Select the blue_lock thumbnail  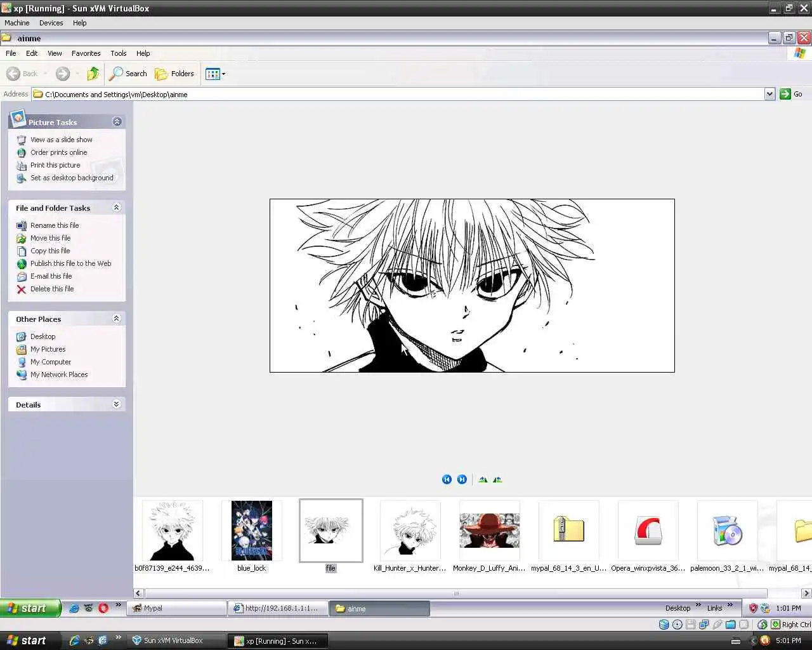click(252, 531)
